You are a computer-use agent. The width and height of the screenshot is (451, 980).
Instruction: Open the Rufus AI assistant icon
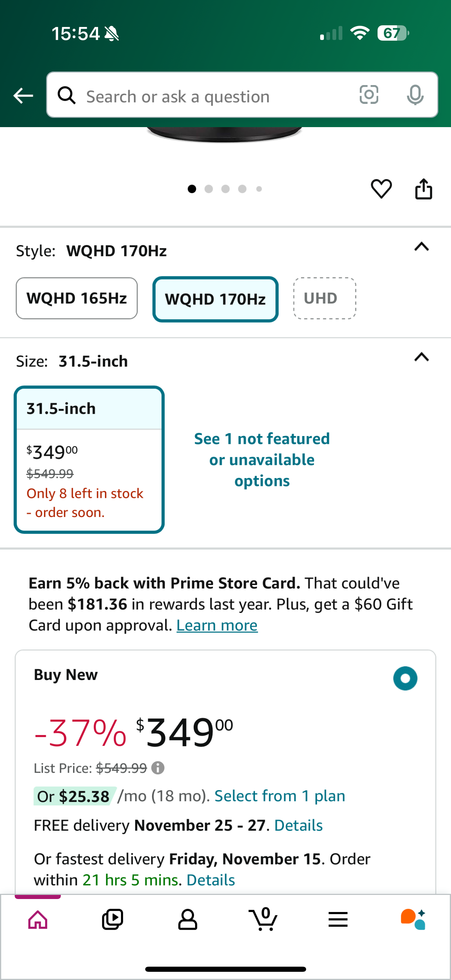(x=413, y=919)
